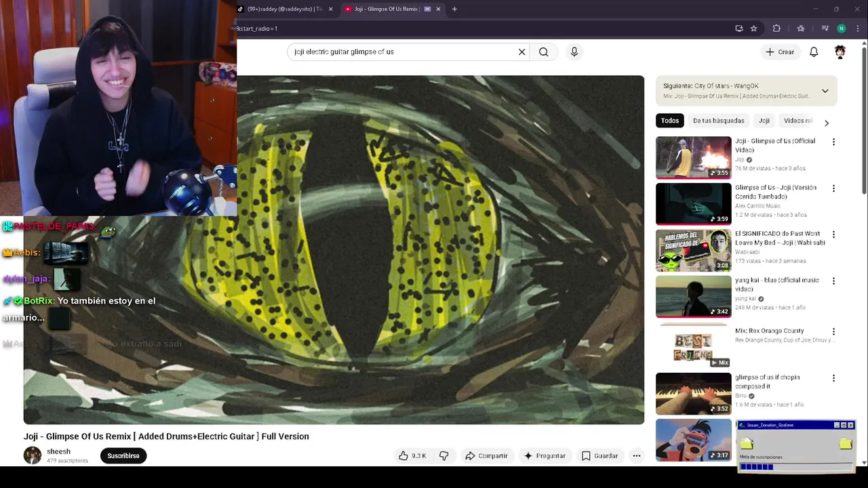This screenshot has height=488, width=868.
Task: Subscribe with the Suscribirse button
Action: [123, 455]
